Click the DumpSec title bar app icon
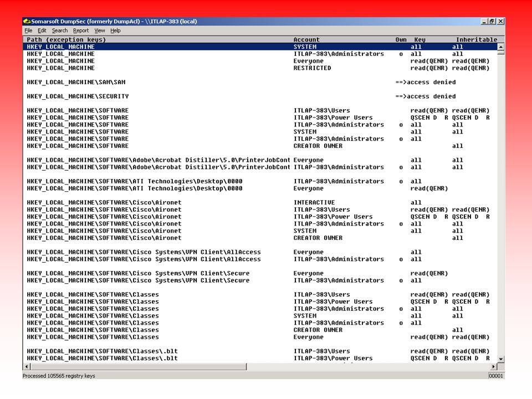Screen dimensions: 532x399 tap(27, 22)
